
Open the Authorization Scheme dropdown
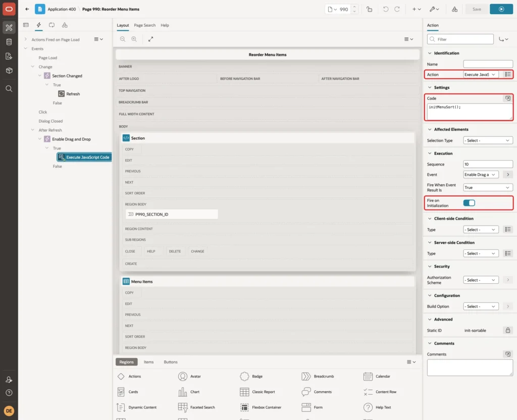tap(481, 280)
